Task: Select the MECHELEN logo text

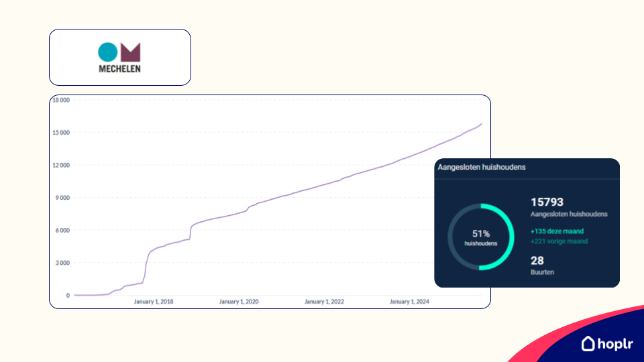Action: [119, 68]
